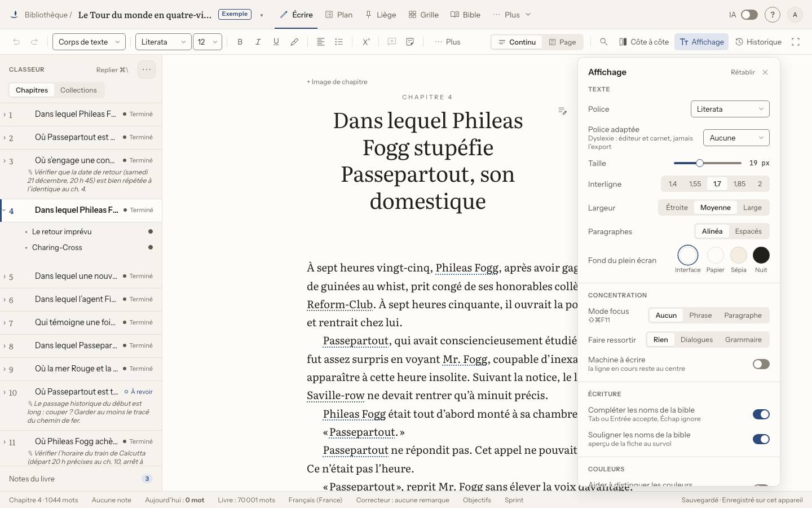
Task: Switch to the Collections tab
Action: coord(78,90)
